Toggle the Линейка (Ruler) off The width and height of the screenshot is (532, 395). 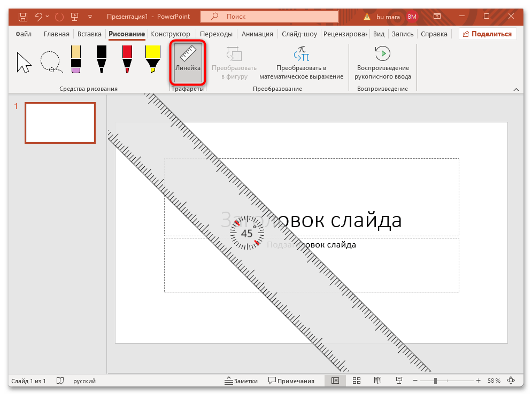pos(187,61)
